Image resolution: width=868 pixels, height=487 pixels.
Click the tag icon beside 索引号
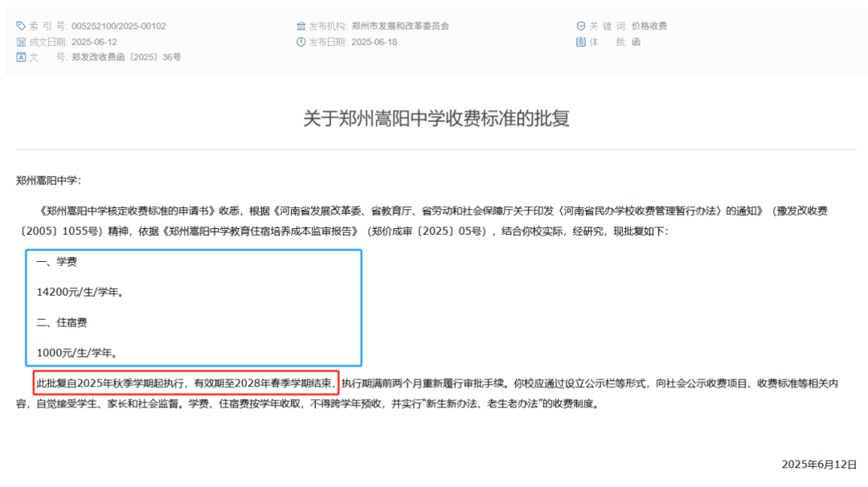[x=22, y=26]
